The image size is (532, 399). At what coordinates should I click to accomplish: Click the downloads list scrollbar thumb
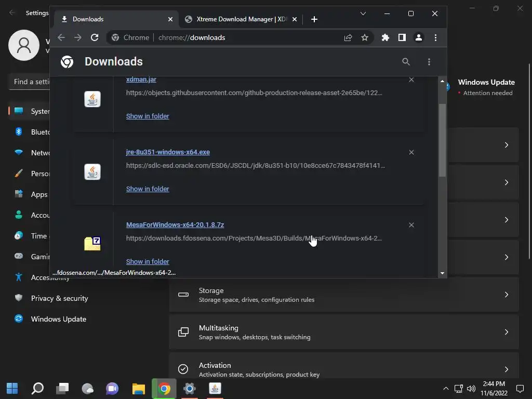tap(442, 140)
